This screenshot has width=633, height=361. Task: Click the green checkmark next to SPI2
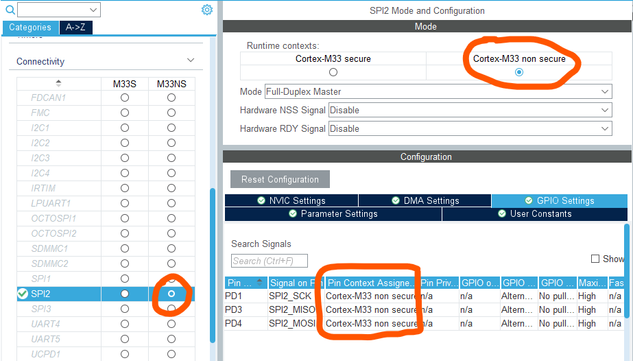23,294
